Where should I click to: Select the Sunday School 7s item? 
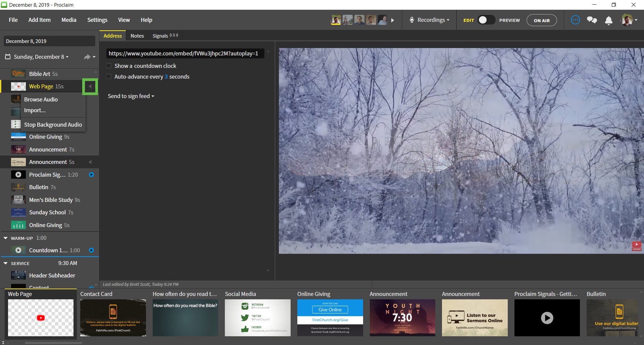[49, 212]
